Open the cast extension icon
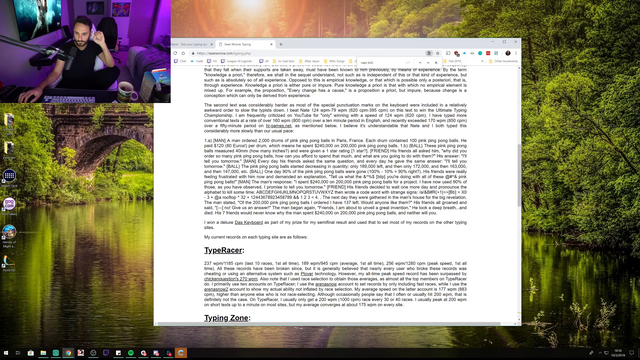This screenshot has height=360, width=640. click(x=448, y=53)
